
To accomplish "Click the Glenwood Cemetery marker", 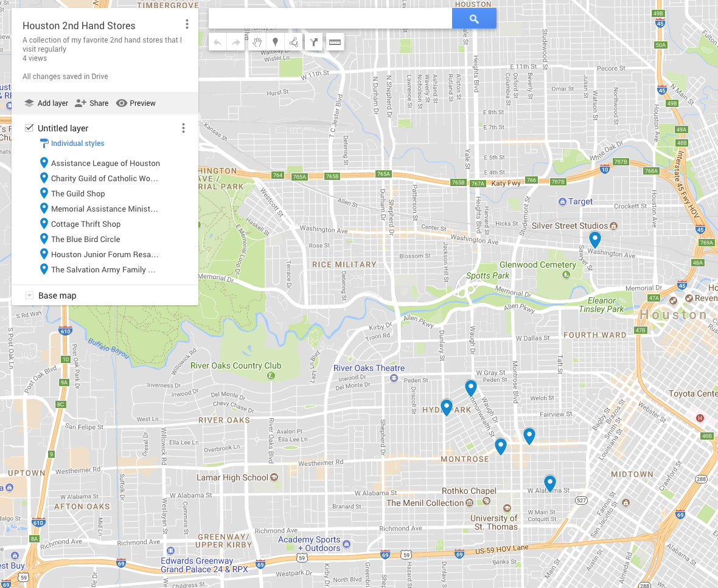I will (x=566, y=275).
